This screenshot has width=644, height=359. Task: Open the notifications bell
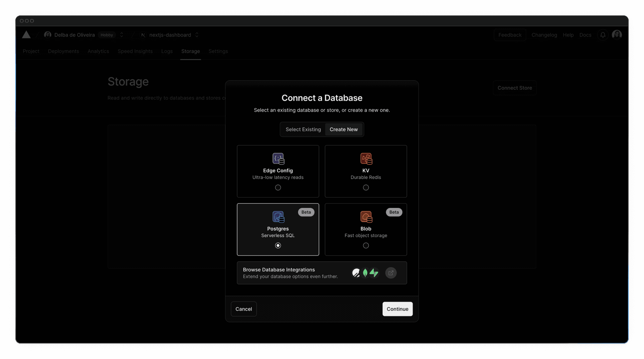pos(603,35)
